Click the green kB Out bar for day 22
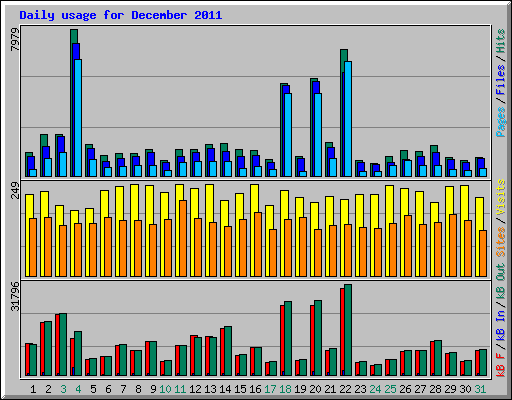Screen dimensions: 512x400 pyautogui.click(x=348, y=330)
